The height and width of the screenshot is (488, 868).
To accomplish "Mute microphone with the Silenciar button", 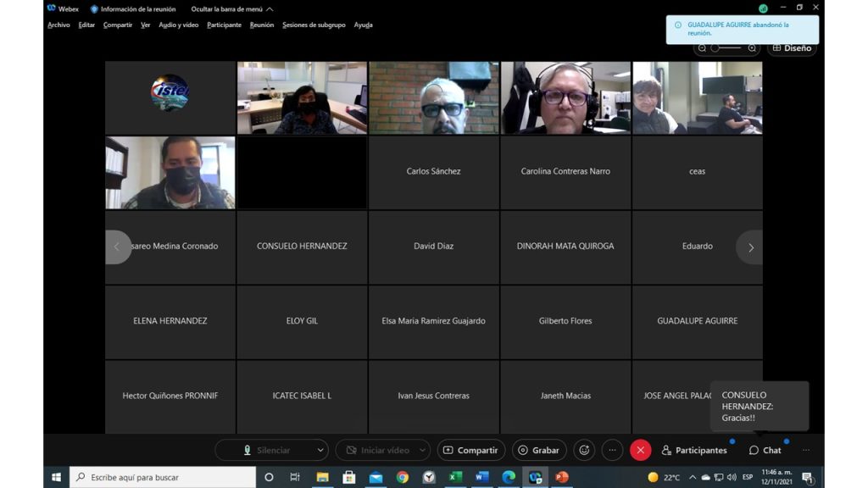I will [265, 451].
